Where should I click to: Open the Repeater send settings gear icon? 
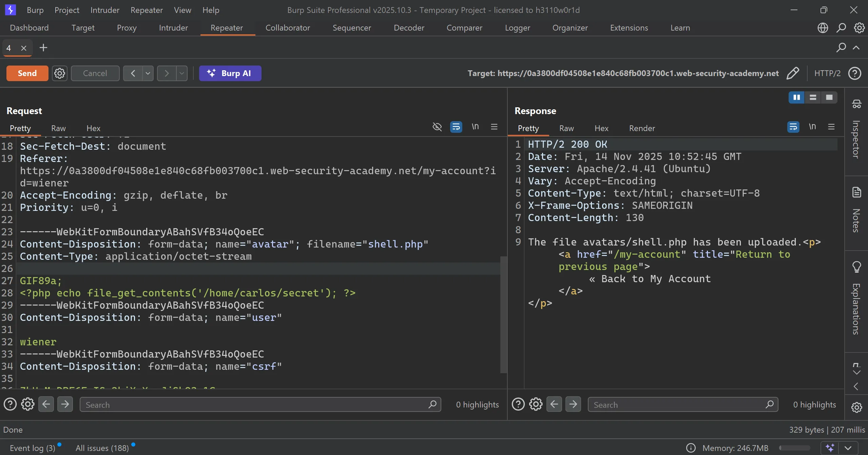(x=59, y=73)
